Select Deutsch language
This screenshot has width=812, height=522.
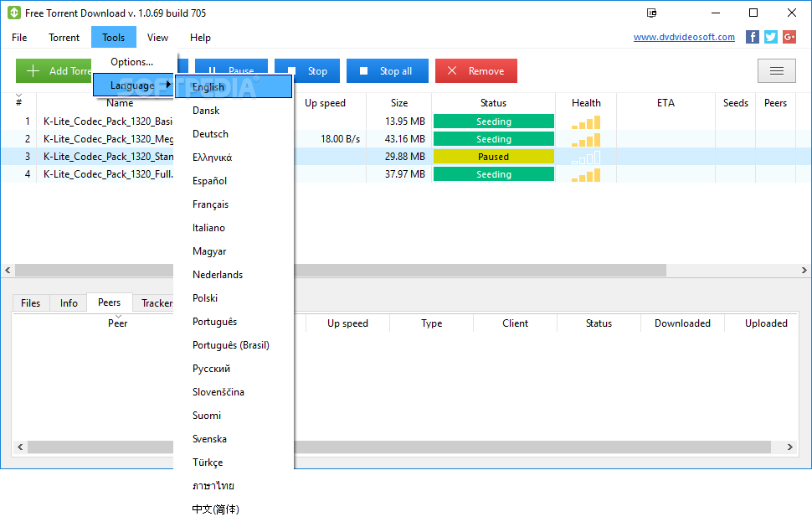(x=234, y=134)
